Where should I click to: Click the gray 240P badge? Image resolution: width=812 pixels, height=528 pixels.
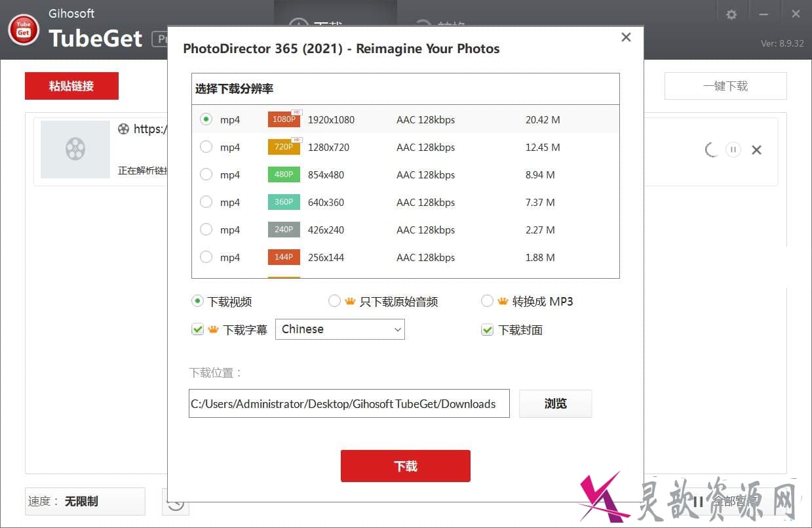[284, 230]
